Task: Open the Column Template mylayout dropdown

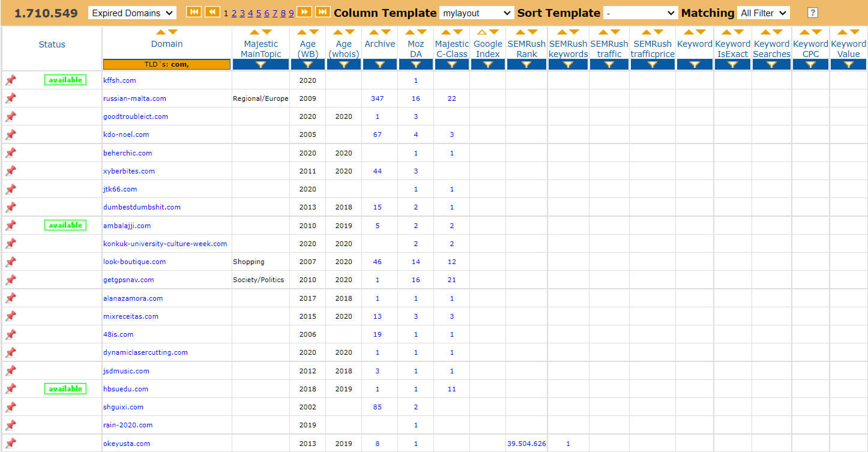Action: point(476,12)
